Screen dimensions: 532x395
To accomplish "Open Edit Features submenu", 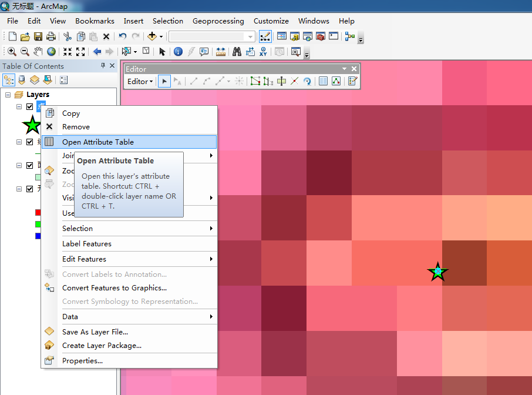I will (x=129, y=259).
